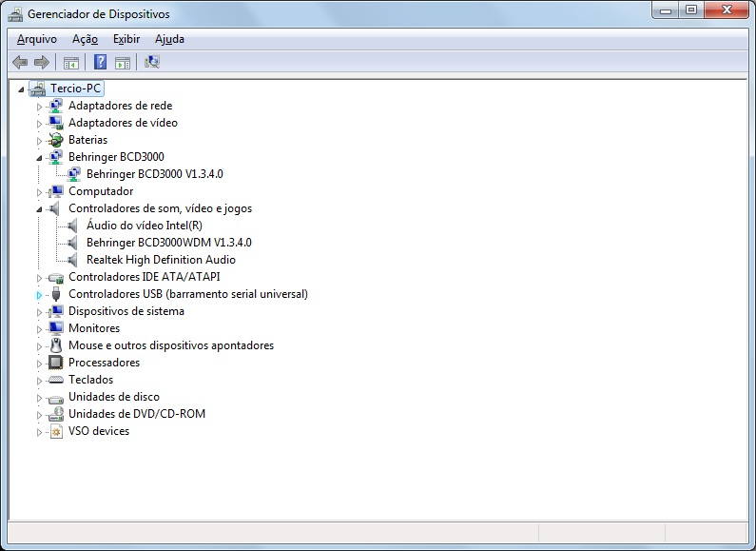Viewport: 756px width, 551px height.
Task: Select Realtek High Definition Audio text
Action: click(161, 260)
